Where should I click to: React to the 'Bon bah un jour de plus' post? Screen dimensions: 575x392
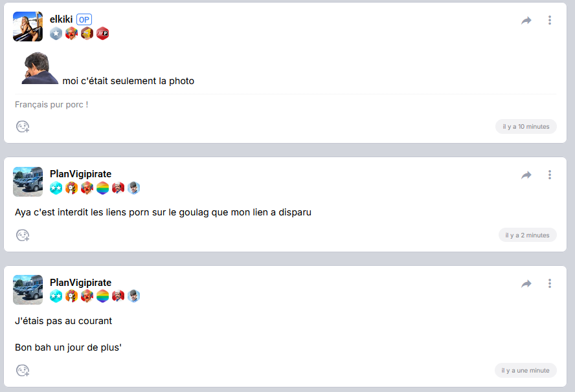[23, 371]
